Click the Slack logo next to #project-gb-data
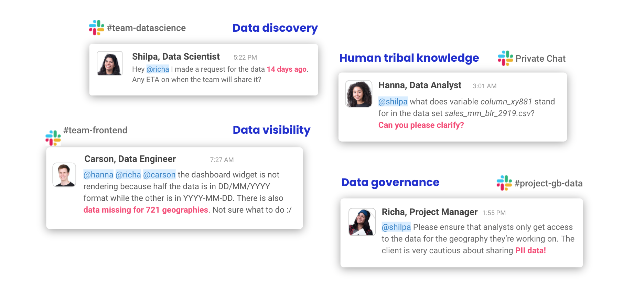Viewport: 644px width, 286px height. click(504, 183)
